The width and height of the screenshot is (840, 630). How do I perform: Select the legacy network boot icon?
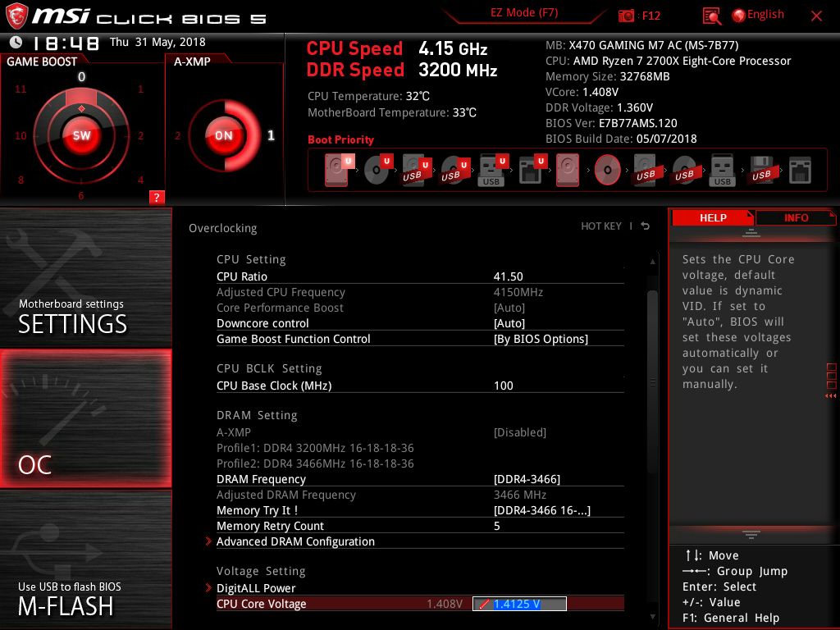point(800,170)
